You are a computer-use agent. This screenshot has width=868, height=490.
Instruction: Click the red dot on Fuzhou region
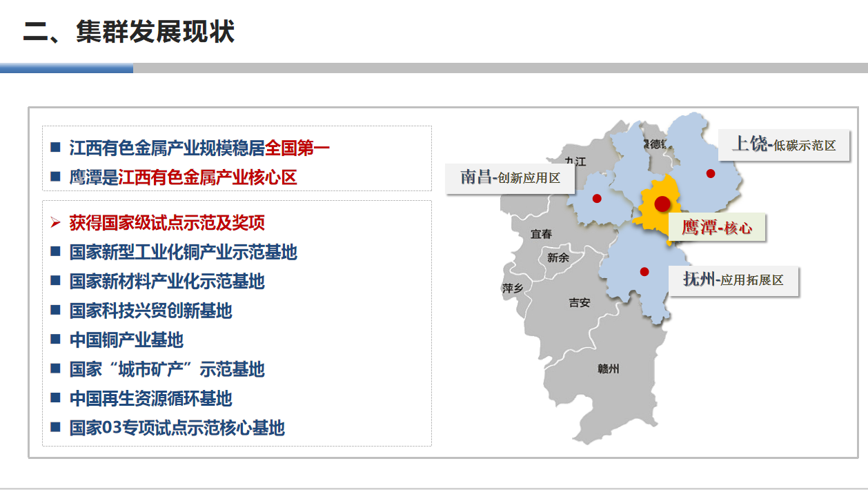[644, 271]
